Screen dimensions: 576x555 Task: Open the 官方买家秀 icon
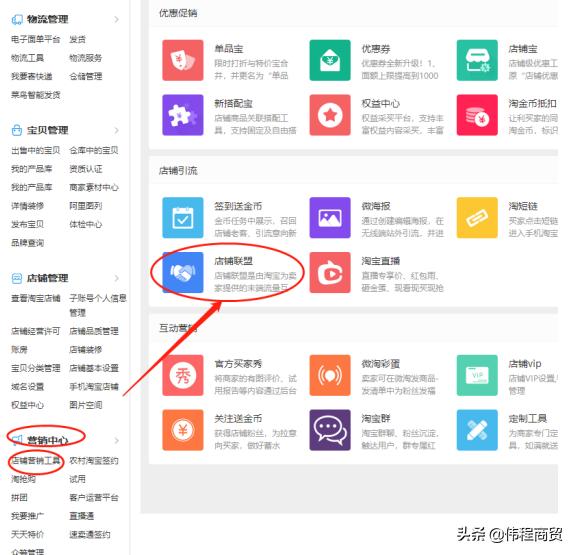183,375
